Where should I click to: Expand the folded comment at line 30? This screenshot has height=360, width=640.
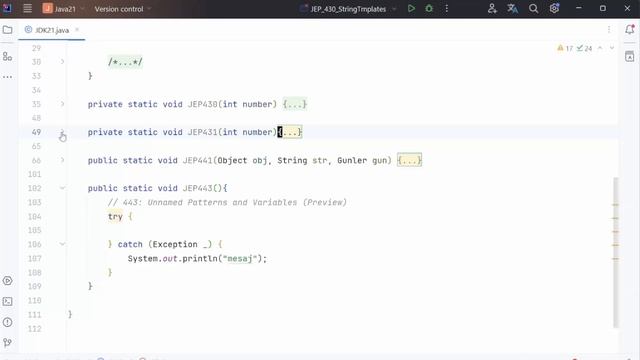(x=62, y=62)
